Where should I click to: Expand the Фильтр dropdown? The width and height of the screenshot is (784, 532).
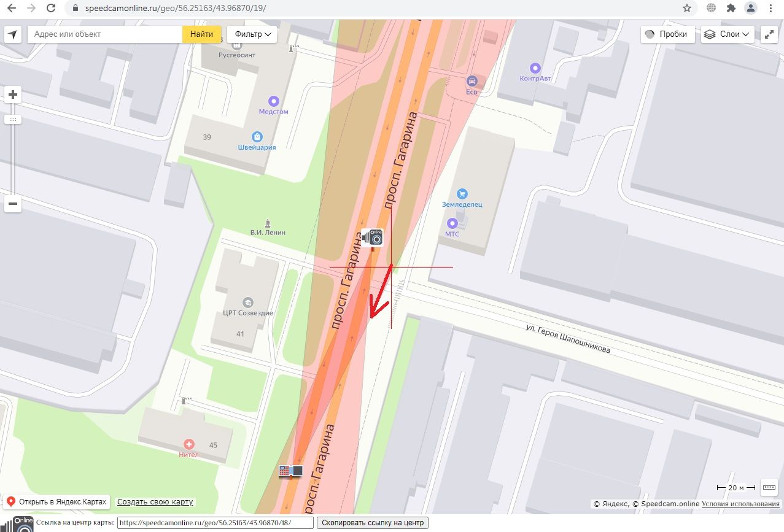tap(252, 34)
